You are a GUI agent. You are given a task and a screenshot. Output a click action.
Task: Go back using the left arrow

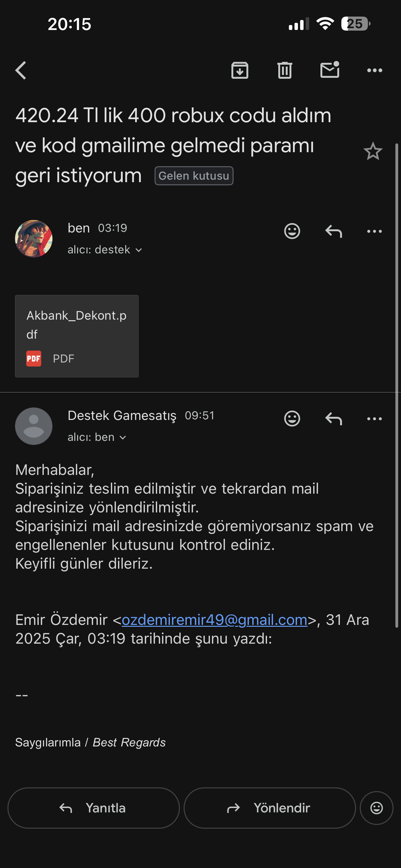pos(21,70)
